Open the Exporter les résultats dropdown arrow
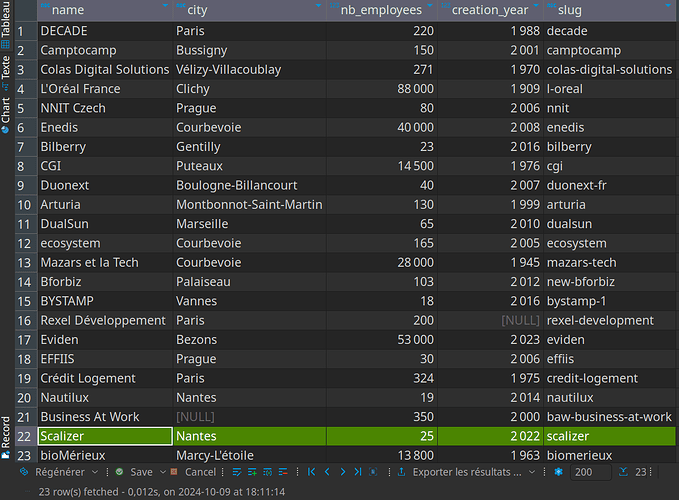Image resolution: width=679 pixels, height=500 pixels. point(532,472)
